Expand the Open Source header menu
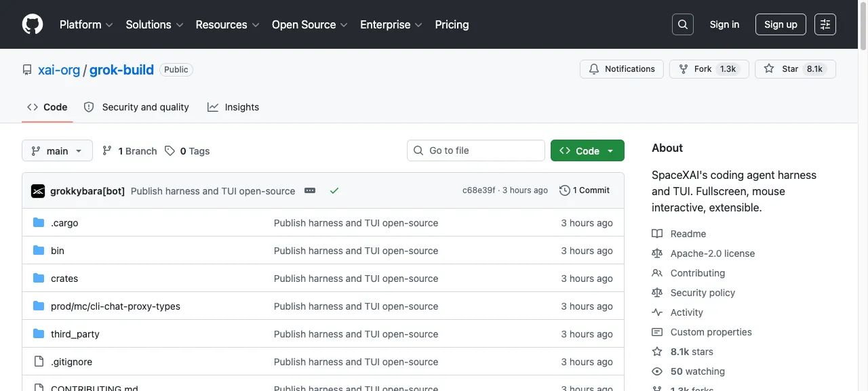Viewport: 868px width, 391px height. point(310,24)
